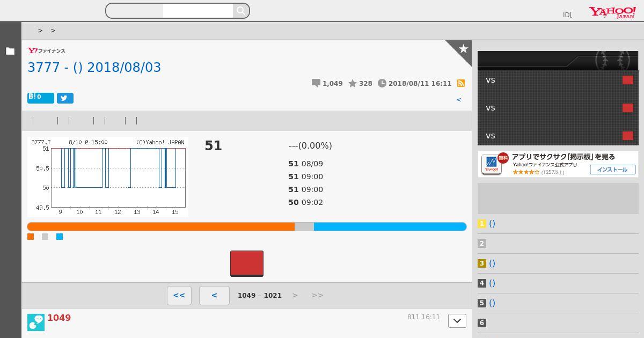Viewport: 644px width, 338px height.
Task: Click the favorites star icon 328
Action: [x=353, y=83]
